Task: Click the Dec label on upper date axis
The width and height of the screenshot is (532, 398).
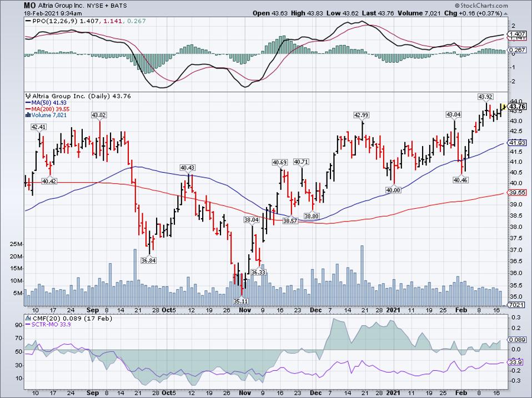Action: [316, 310]
